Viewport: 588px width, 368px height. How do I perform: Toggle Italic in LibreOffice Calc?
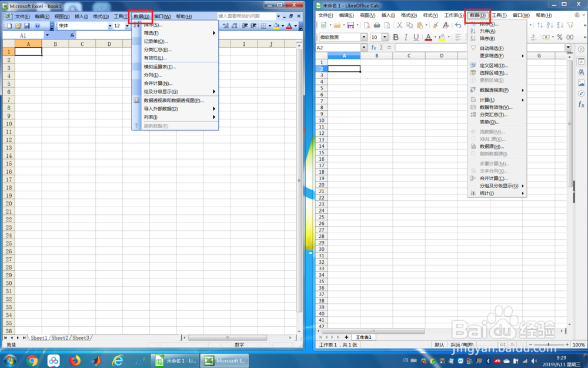click(x=406, y=37)
